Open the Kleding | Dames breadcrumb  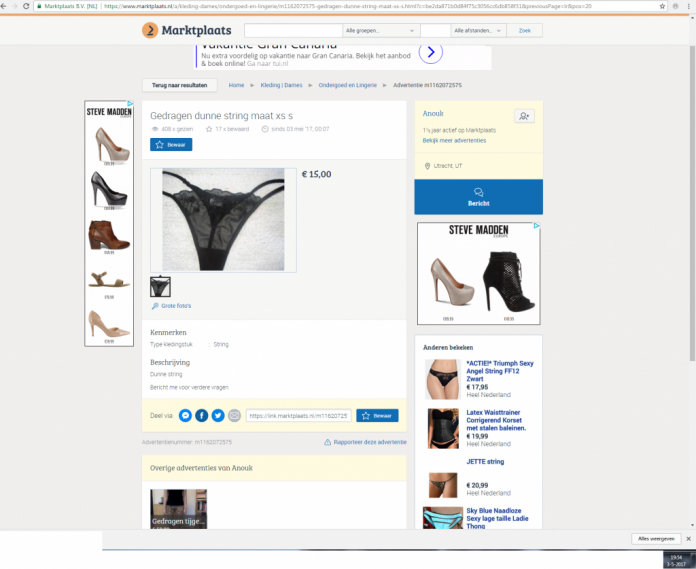(x=281, y=85)
